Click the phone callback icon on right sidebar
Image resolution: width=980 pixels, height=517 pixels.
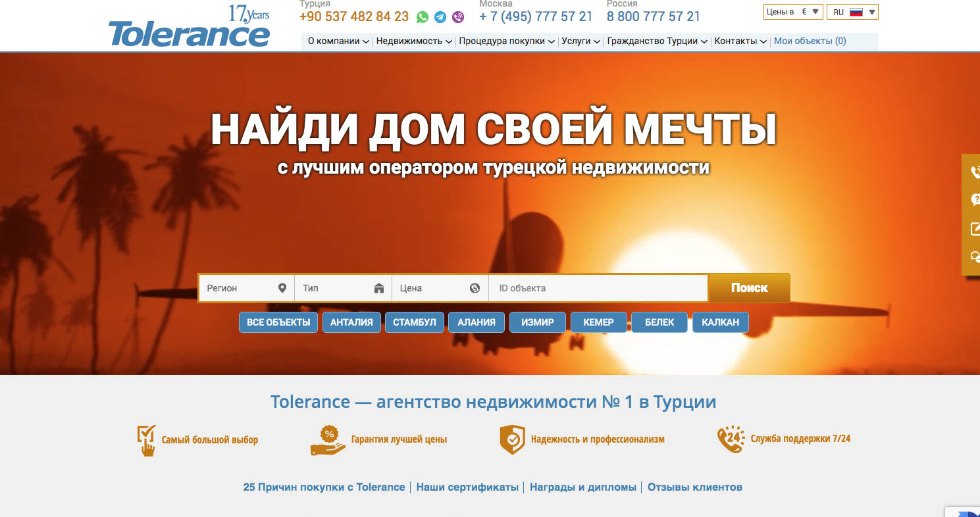point(975,173)
